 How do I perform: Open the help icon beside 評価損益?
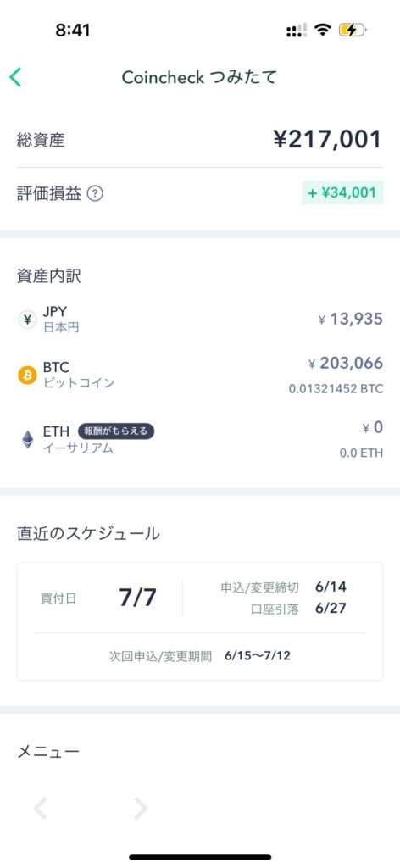tap(95, 194)
